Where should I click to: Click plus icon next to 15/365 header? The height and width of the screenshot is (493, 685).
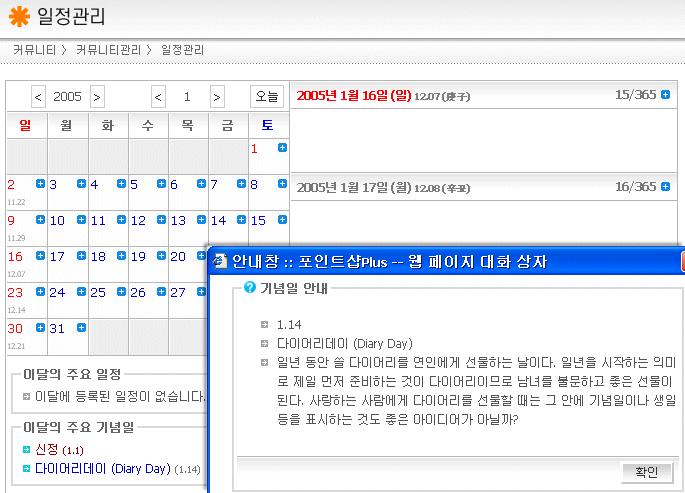(x=666, y=95)
